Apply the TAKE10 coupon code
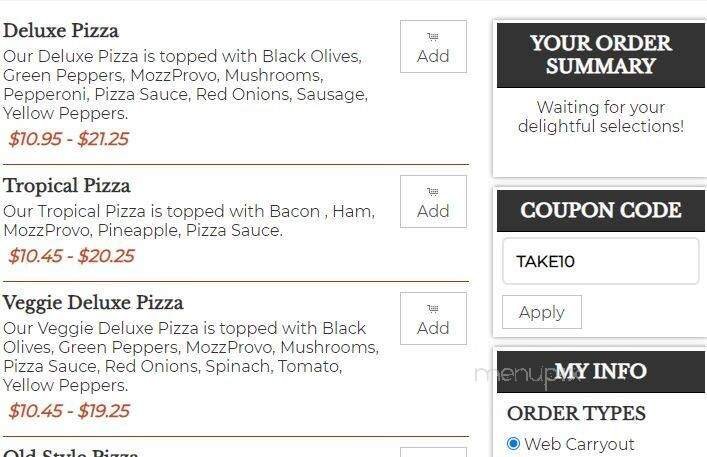Screen dimensions: 707x457 (541, 312)
